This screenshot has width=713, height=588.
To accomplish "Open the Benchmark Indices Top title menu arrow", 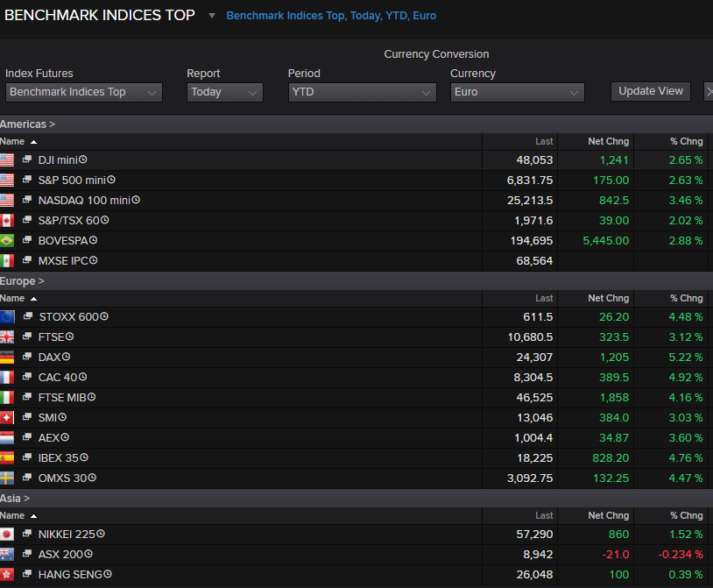I will pos(211,16).
